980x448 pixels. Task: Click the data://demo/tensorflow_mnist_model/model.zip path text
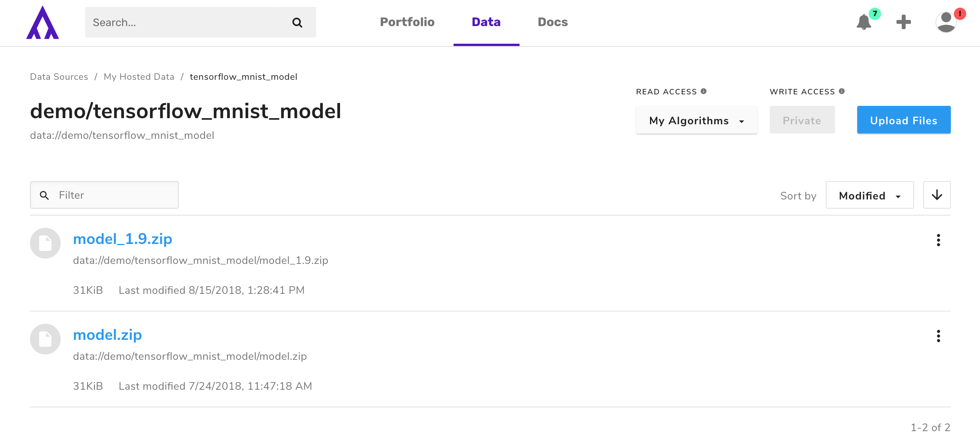190,356
